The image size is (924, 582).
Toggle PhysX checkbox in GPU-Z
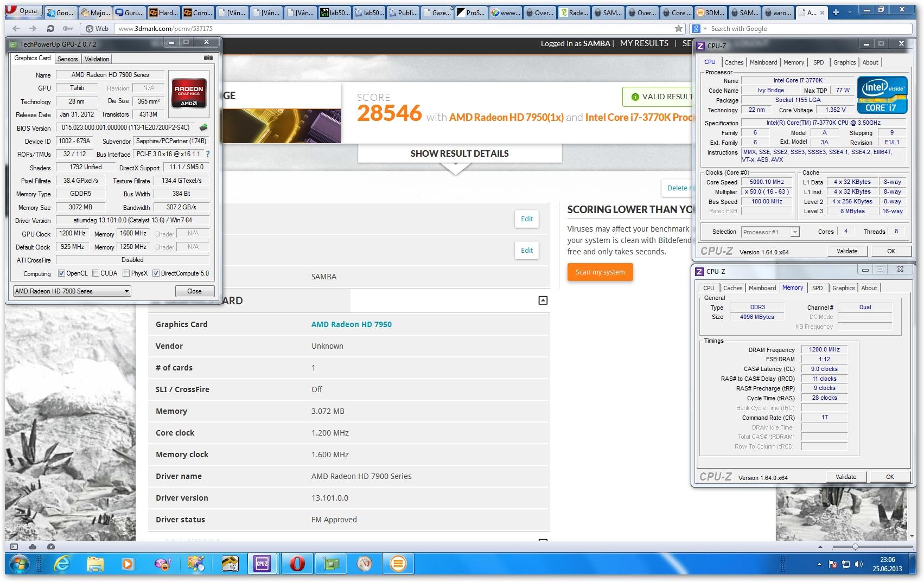coord(126,273)
